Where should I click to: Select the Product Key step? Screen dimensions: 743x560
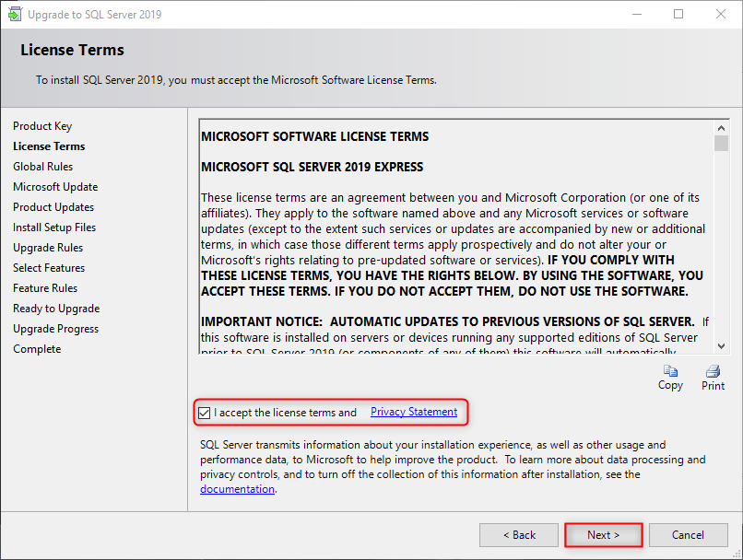point(42,126)
